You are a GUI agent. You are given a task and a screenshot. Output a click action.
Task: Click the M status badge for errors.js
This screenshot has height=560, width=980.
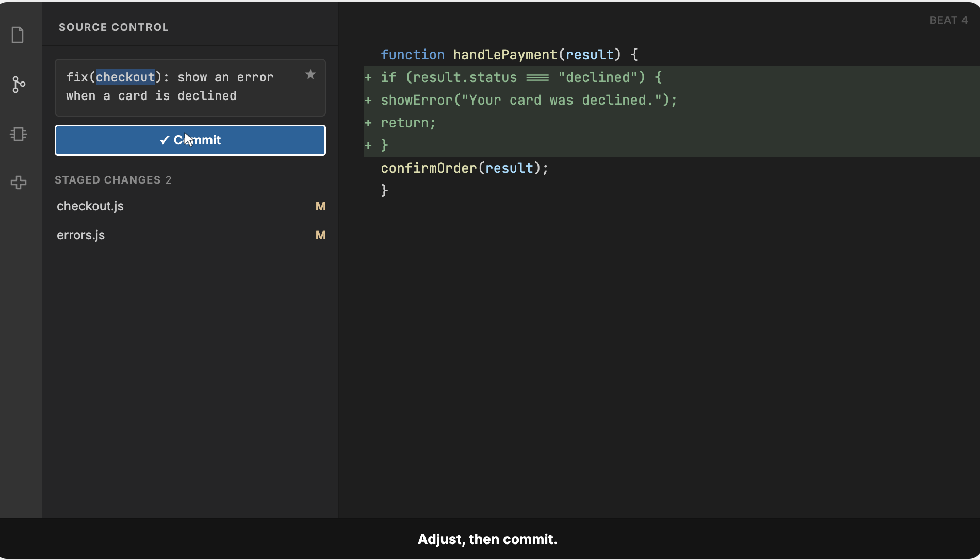point(321,236)
